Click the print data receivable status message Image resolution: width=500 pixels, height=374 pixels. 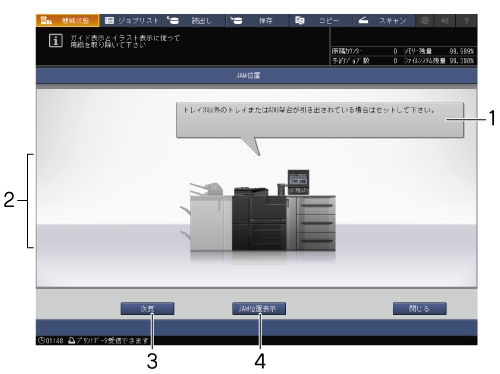tap(109, 341)
